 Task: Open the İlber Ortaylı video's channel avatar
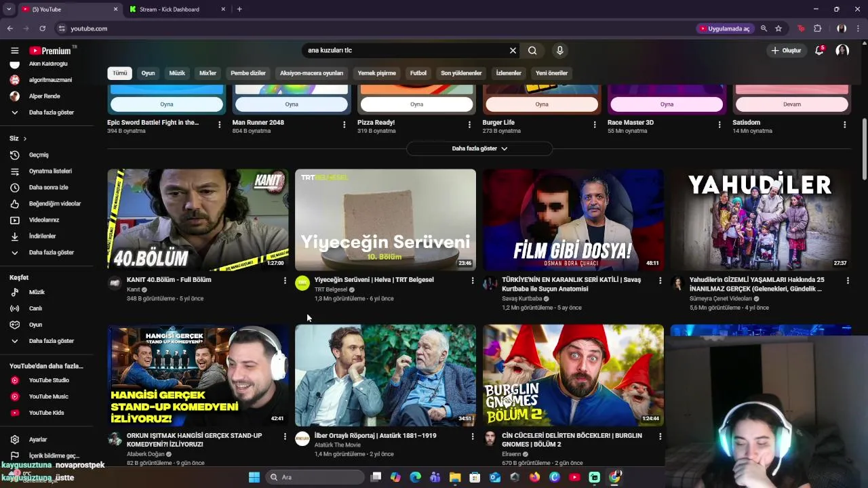tap(302, 439)
